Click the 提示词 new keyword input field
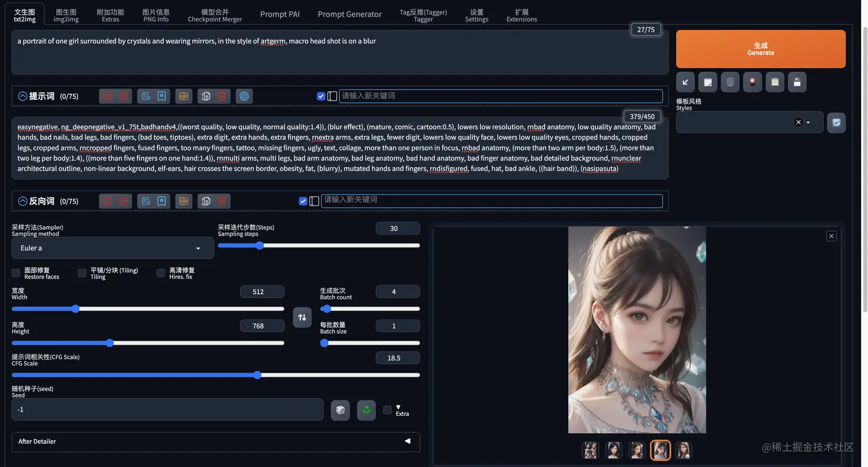The image size is (868, 467). pos(501,96)
